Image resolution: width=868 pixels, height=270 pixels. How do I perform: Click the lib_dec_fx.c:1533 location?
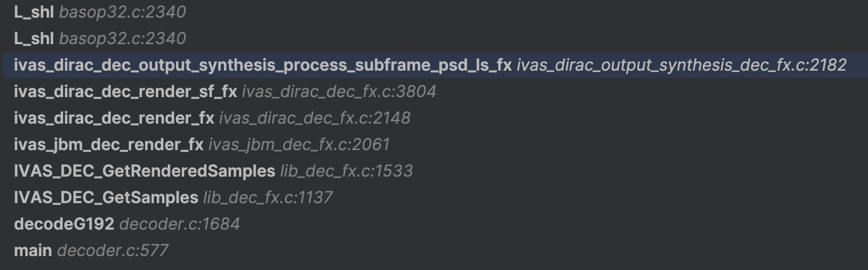[x=346, y=171]
